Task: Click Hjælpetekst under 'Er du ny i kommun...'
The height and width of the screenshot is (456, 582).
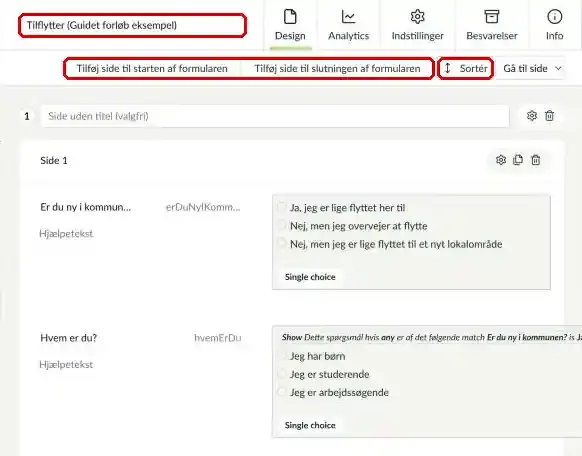Action: tap(66, 234)
